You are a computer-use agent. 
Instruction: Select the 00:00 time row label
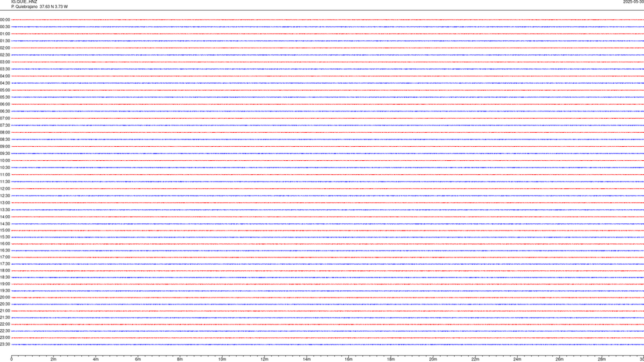click(5, 19)
